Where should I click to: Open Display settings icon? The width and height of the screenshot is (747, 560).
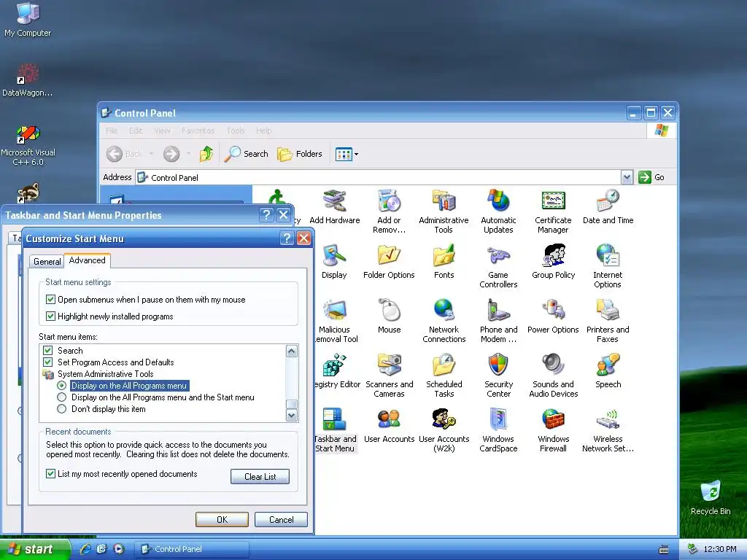tap(334, 262)
